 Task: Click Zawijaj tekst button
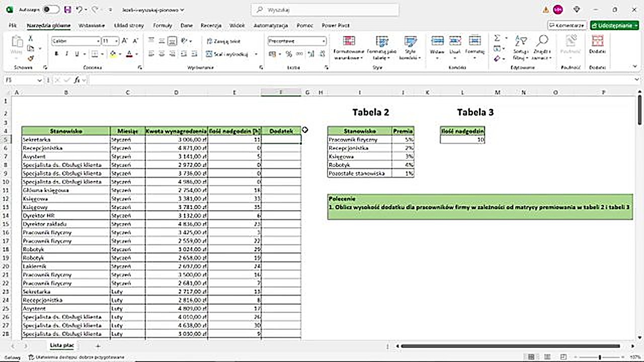[x=223, y=41]
